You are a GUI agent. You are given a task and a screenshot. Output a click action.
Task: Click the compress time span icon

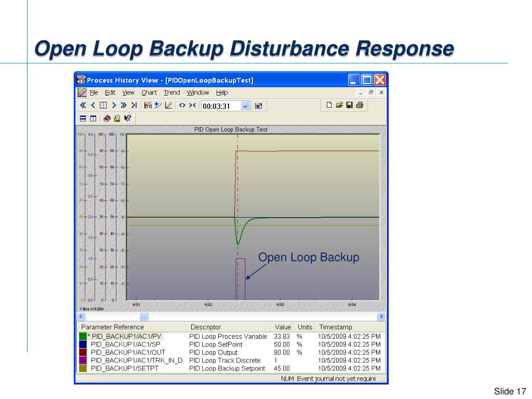[x=192, y=105]
